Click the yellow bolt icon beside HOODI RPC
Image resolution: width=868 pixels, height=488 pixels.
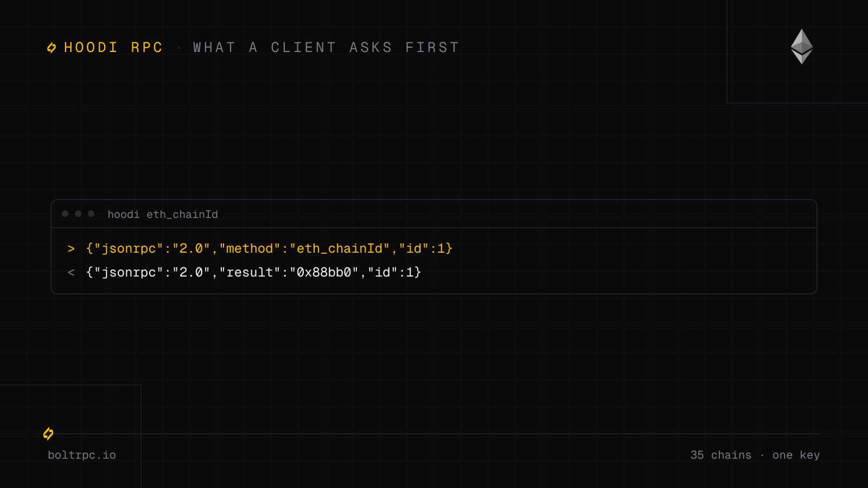[x=52, y=48]
